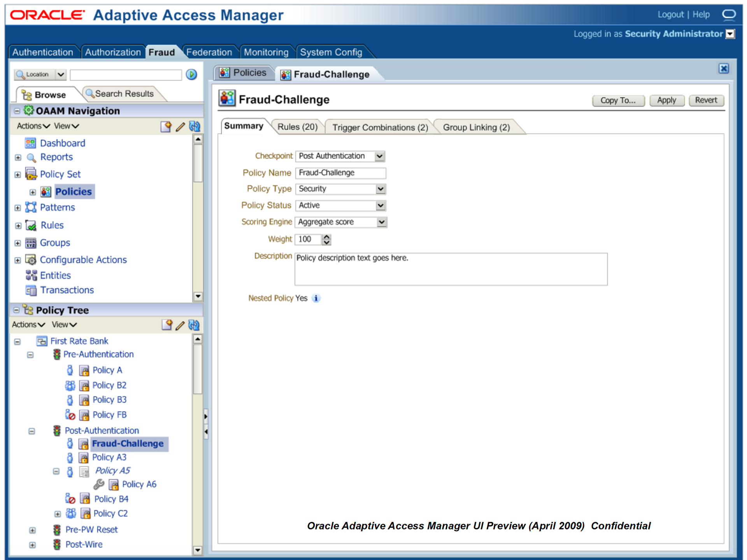Click the Location search input field
This screenshot has height=560, width=747.
click(126, 75)
